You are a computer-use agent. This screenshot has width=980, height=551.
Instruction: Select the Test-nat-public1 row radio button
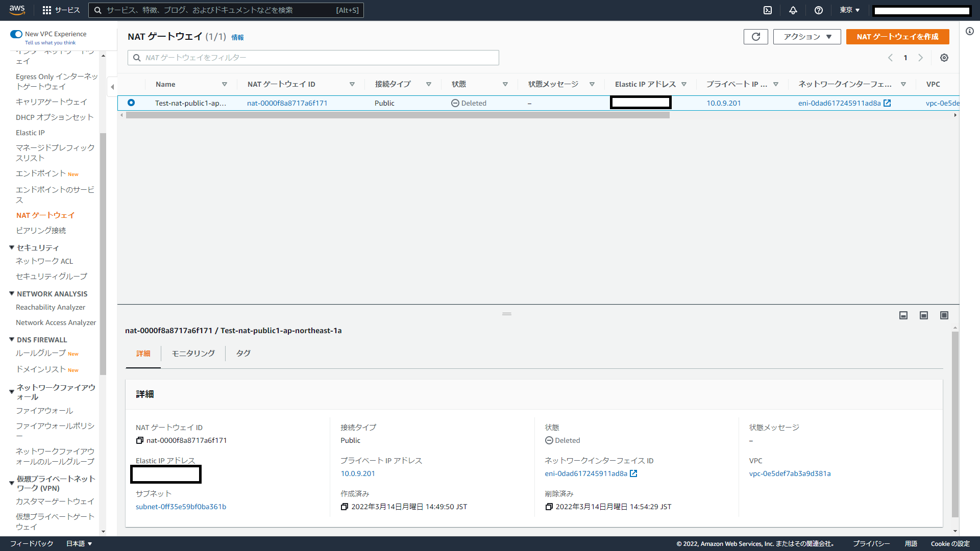[x=131, y=103]
